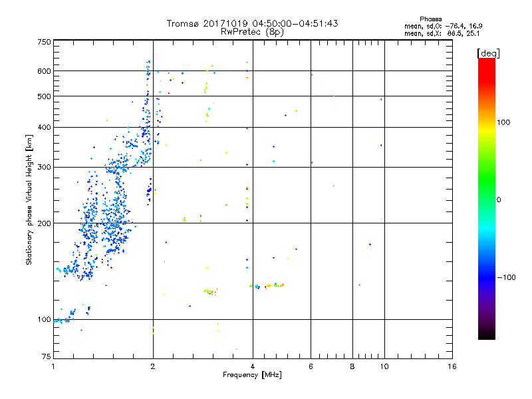The width and height of the screenshot is (532, 399).
Task: Click the 'Frequency [MHz]' axis title
Action: point(252,375)
